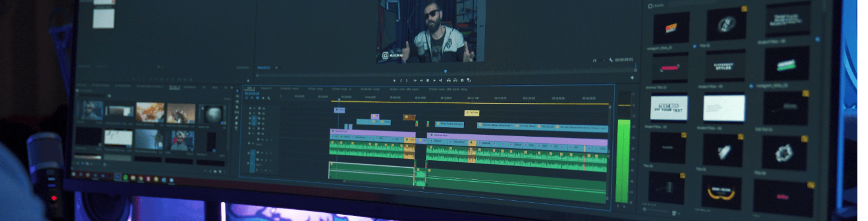Screen dimensions: 868x221
Task: Click the yellow YouTube clip in timeline
Action: 472,113
